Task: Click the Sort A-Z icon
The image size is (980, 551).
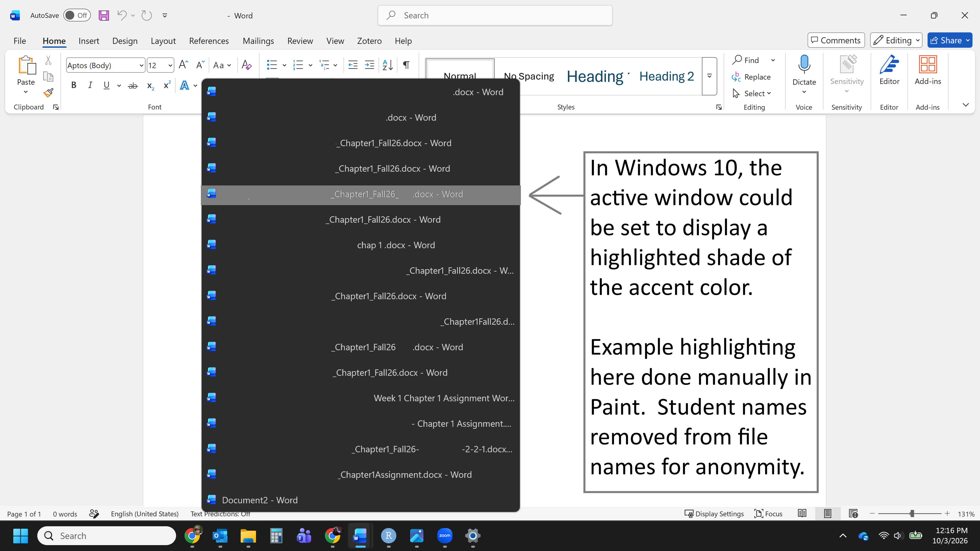Action: coord(388,65)
